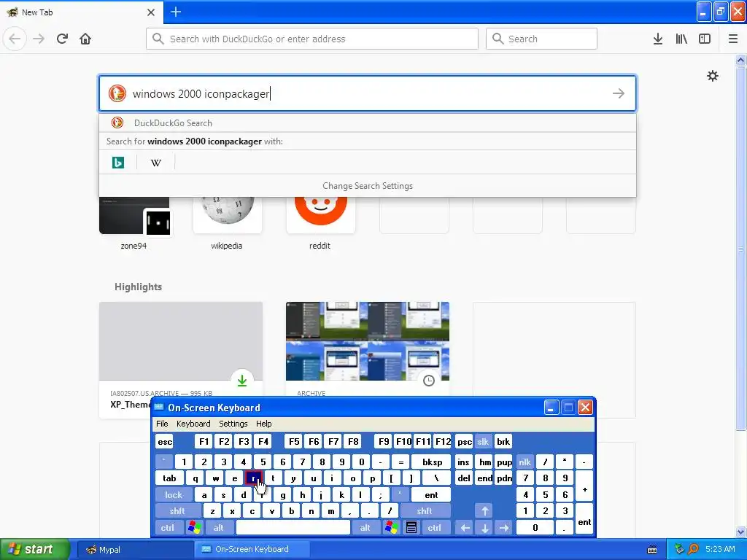The width and height of the screenshot is (747, 560).
Task: Click the context menu key on keyboard
Action: tap(411, 528)
